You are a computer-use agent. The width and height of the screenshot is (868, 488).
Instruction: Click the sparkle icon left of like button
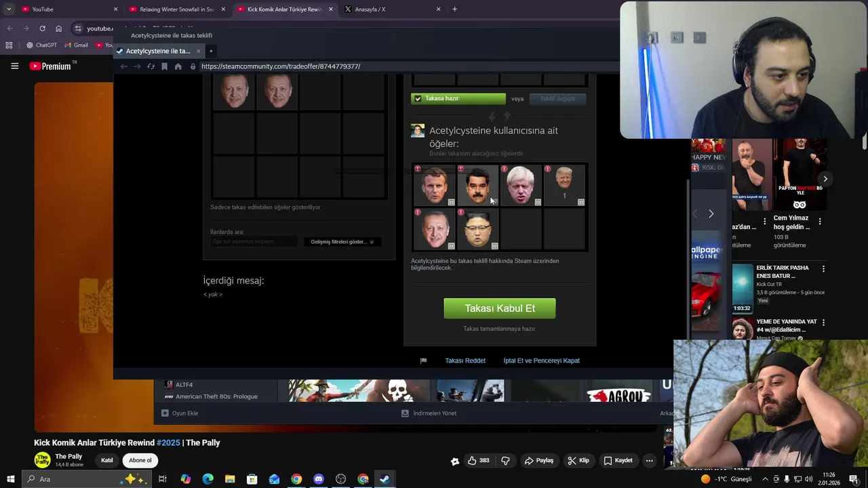[455, 461]
